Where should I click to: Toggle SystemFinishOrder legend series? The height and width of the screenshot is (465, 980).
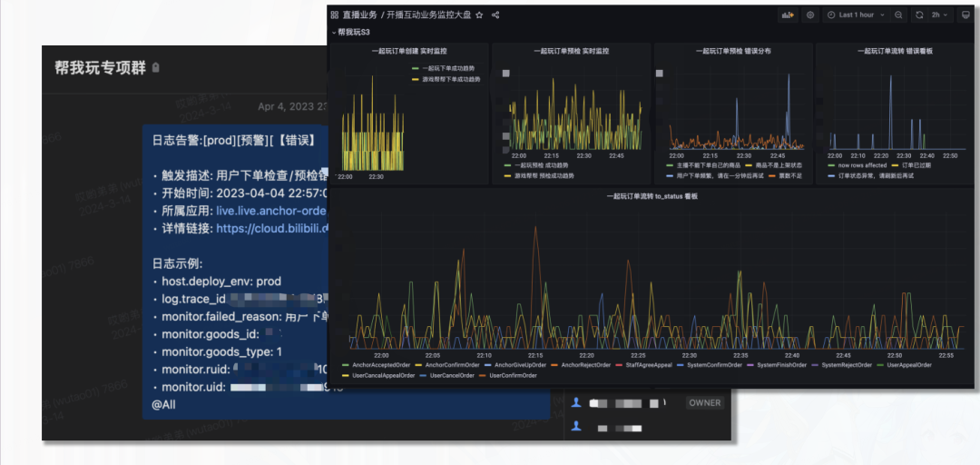(779, 365)
